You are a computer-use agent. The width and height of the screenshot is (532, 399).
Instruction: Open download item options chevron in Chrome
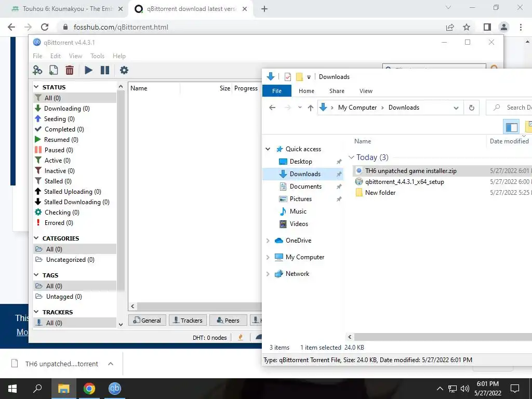point(111,364)
